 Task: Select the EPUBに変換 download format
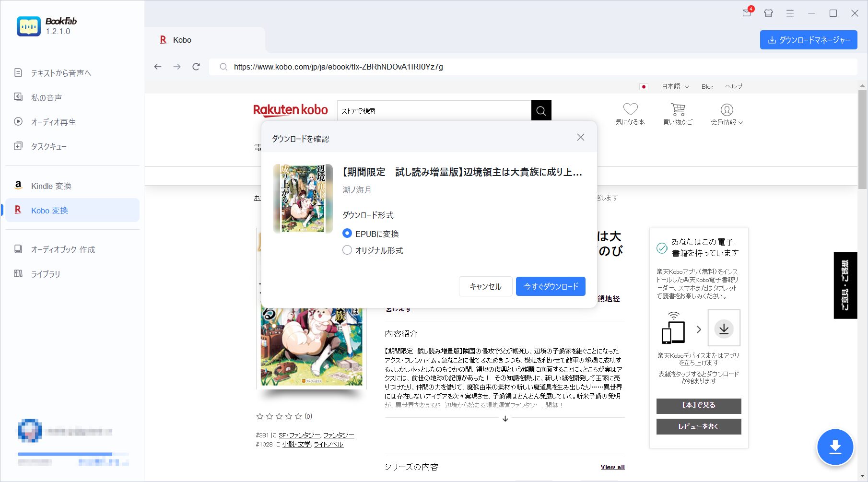click(x=347, y=234)
